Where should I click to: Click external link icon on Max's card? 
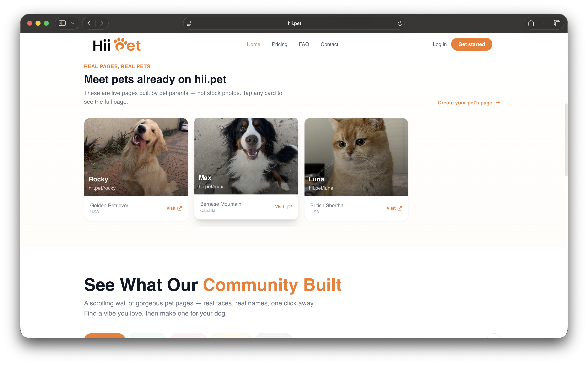(x=289, y=207)
